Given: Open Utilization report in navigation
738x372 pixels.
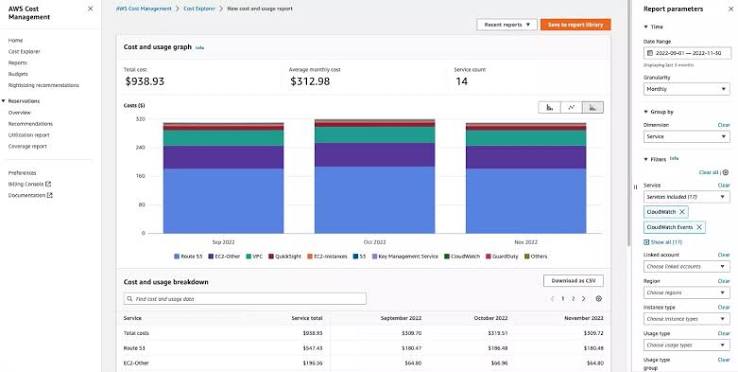Looking at the screenshot, I should tap(29, 135).
